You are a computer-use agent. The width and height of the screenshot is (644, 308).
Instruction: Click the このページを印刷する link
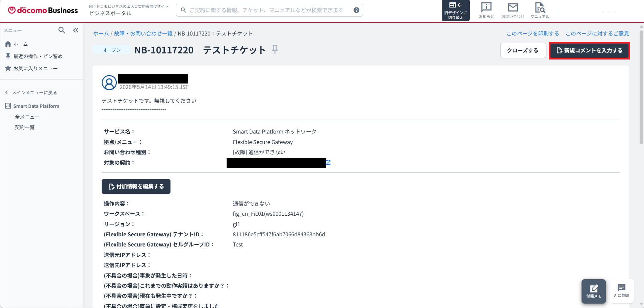click(x=533, y=33)
